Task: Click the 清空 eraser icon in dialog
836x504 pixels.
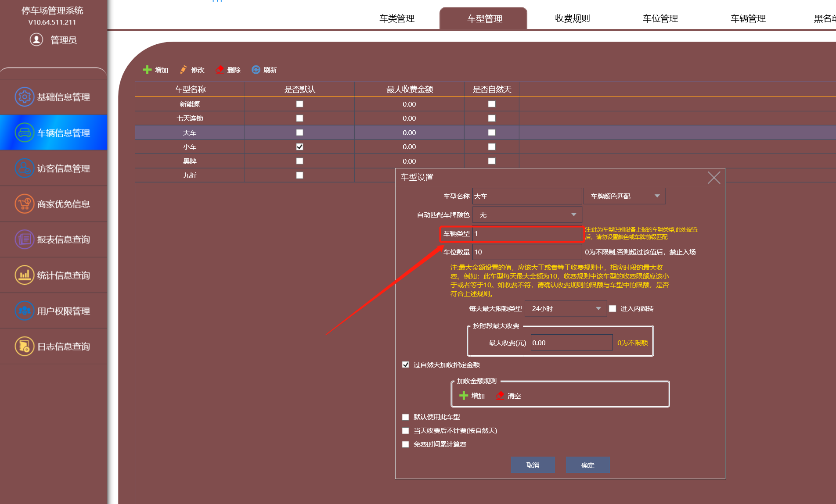Action: (x=500, y=396)
